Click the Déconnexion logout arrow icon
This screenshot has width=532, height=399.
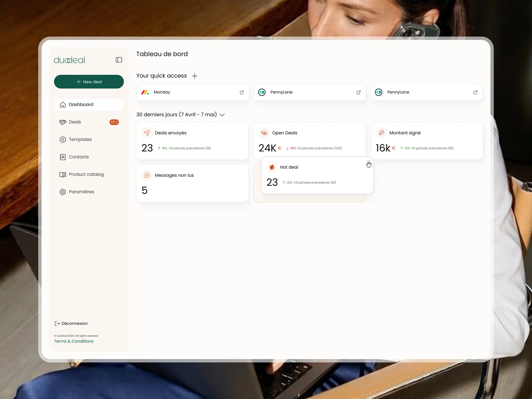pos(57,323)
